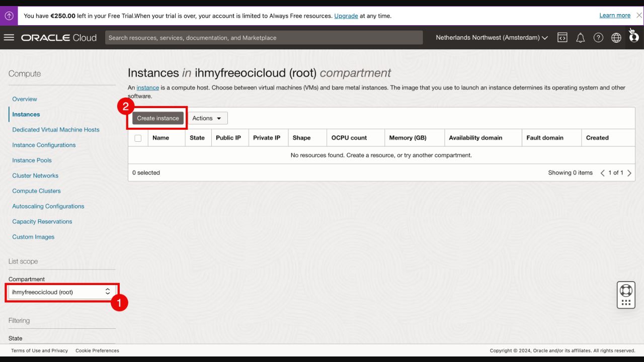Focus the resource search field

264,38
